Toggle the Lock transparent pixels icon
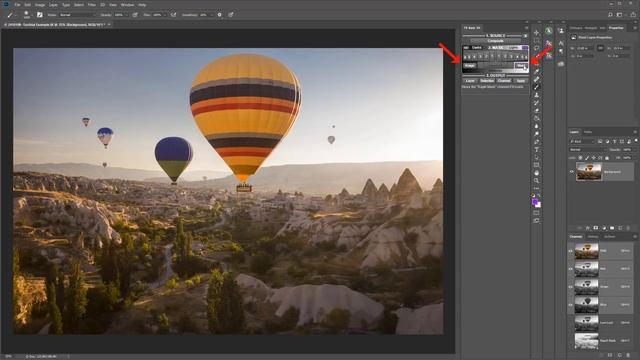 [580, 158]
